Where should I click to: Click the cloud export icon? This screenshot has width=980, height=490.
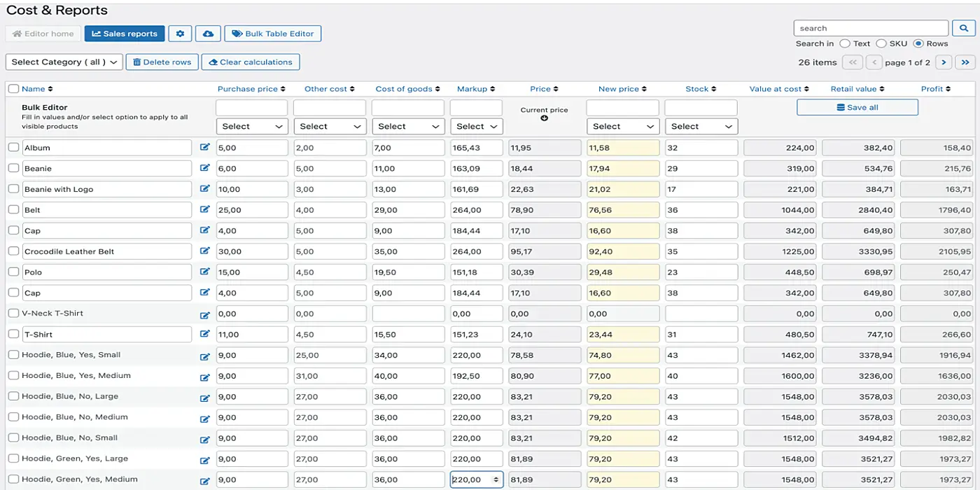tap(208, 33)
